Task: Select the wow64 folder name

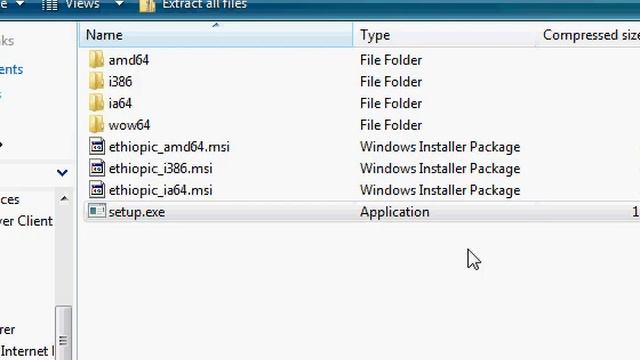Action: [x=129, y=125]
